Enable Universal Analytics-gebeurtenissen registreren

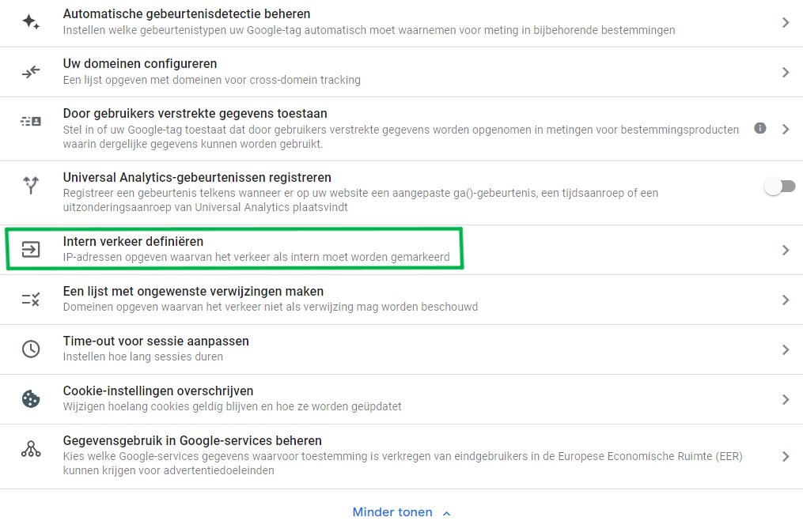pos(779,185)
